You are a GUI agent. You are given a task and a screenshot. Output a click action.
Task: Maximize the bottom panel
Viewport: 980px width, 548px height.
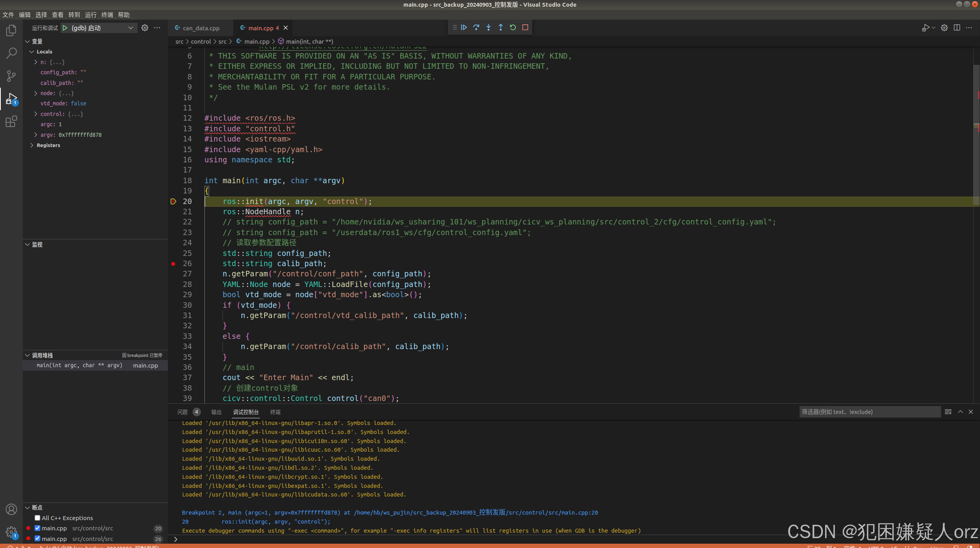tap(960, 412)
